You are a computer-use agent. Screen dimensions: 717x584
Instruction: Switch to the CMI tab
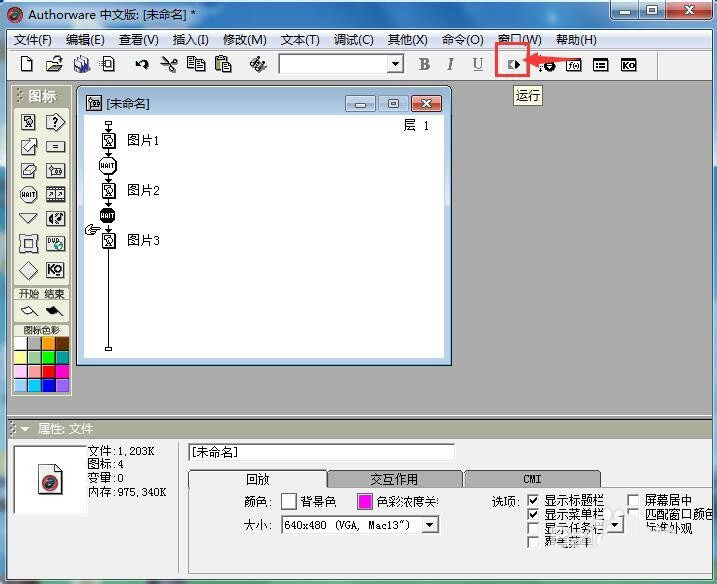click(532, 479)
